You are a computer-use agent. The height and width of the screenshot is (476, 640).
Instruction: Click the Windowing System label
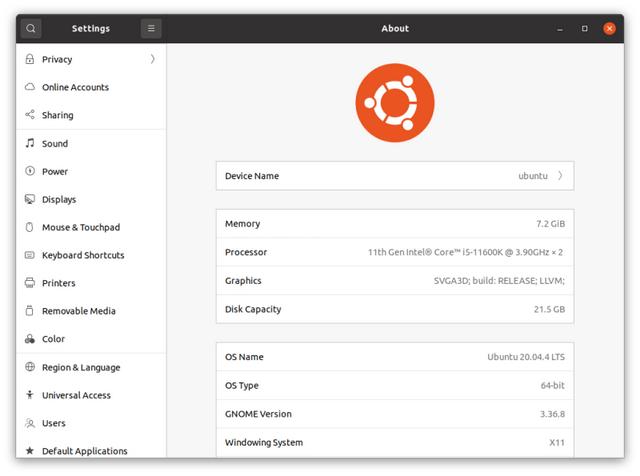(x=264, y=443)
